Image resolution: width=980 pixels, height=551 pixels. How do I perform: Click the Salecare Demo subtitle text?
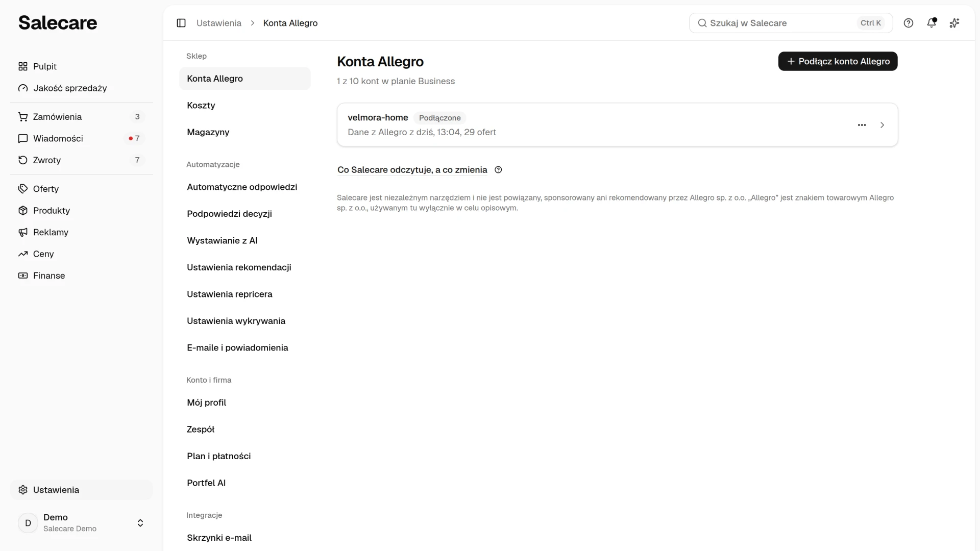click(70, 529)
